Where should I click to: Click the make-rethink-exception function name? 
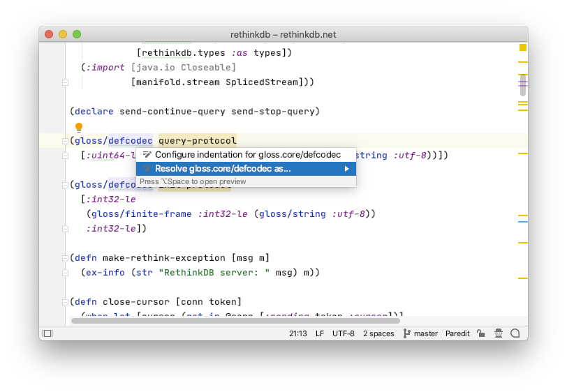164,258
